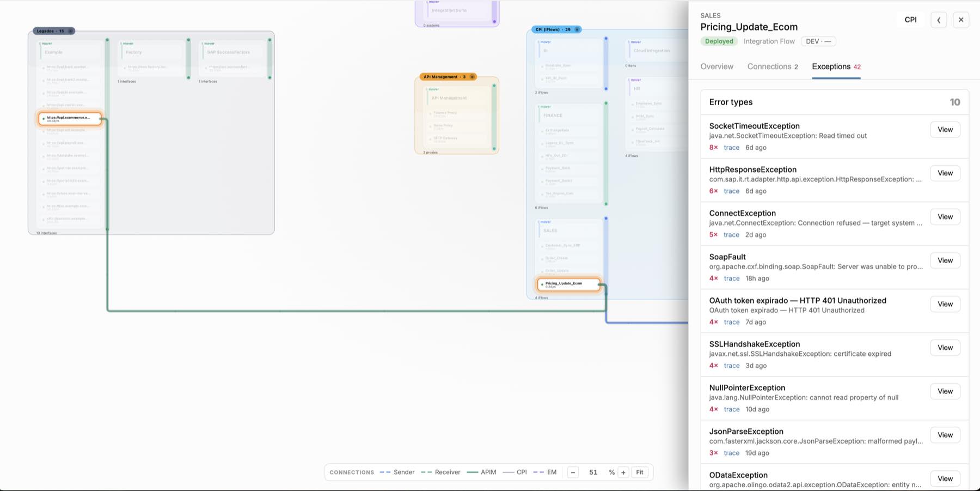Open trace link for NullPointerException

tap(731, 409)
